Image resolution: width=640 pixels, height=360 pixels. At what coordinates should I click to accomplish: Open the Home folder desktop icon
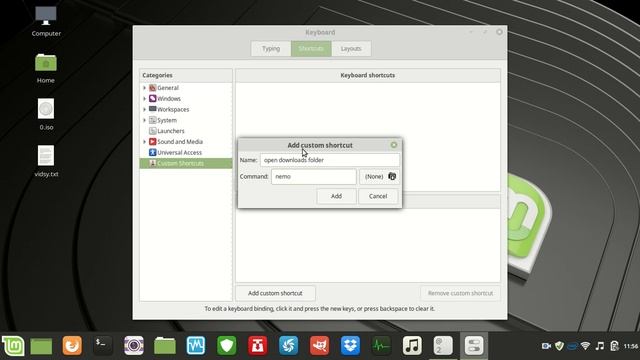point(46,69)
